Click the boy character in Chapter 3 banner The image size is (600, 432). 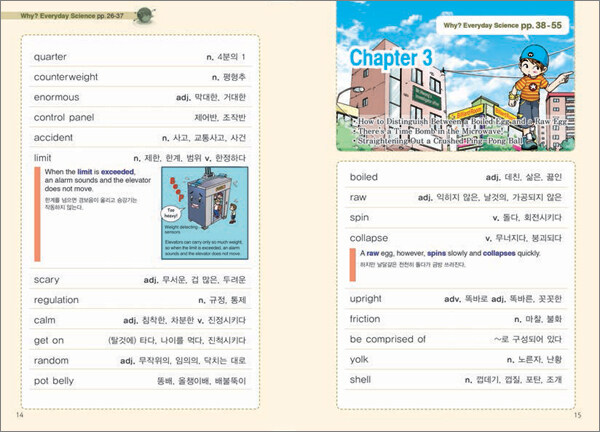[538, 97]
